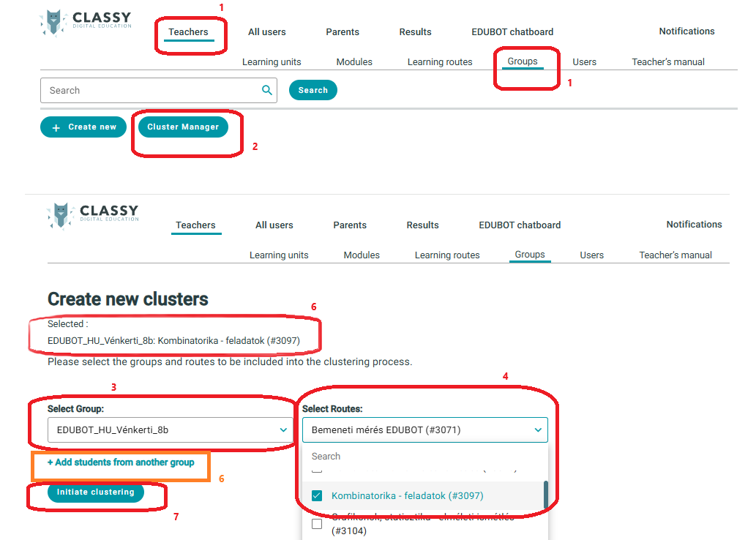The image size is (756, 540).
Task: Click the Create new clusters heading
Action: (x=128, y=299)
